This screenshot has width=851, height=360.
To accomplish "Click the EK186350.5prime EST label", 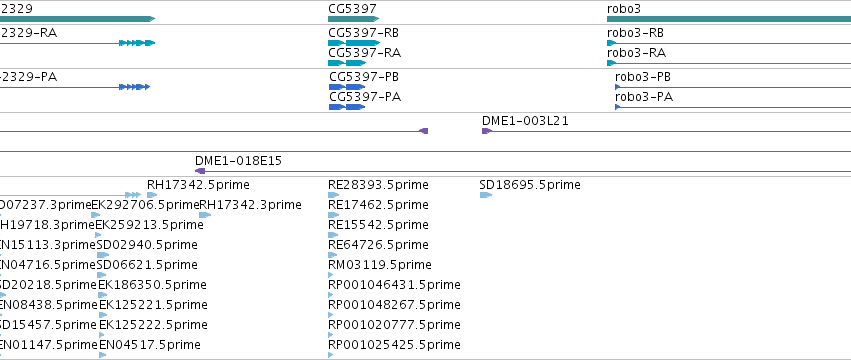I will [x=153, y=285].
